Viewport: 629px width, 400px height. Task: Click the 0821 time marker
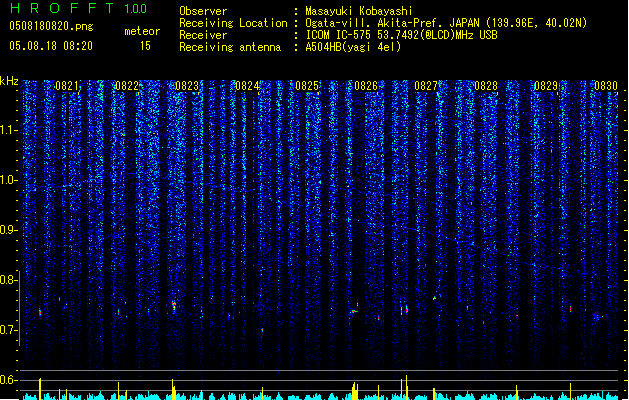(67, 86)
